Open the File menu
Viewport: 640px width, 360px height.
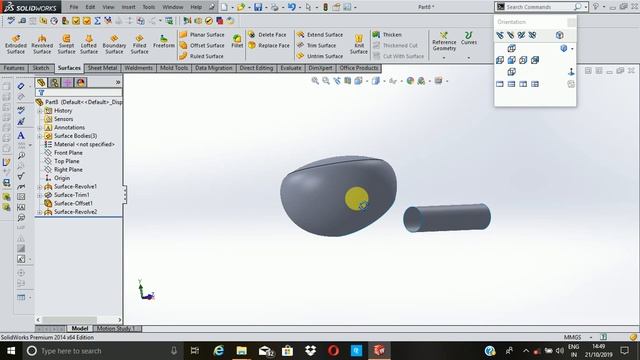74,7
